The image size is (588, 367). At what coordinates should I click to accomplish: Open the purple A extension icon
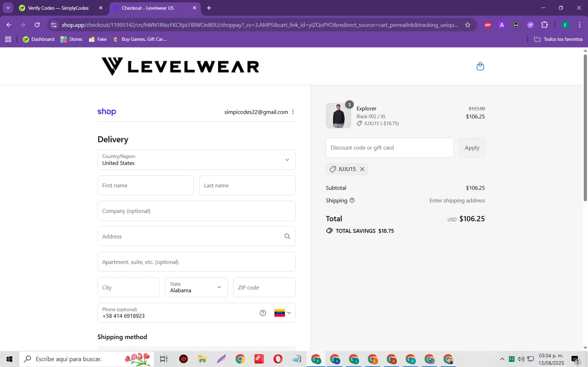coord(502,25)
